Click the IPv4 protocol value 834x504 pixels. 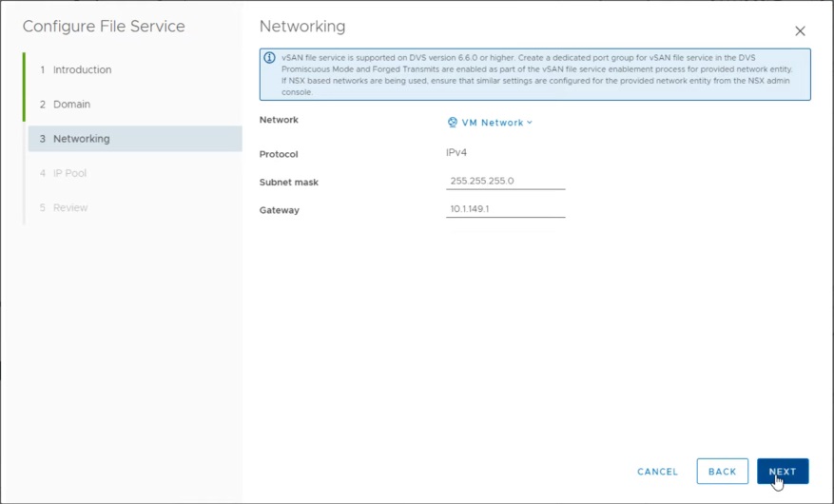click(456, 152)
